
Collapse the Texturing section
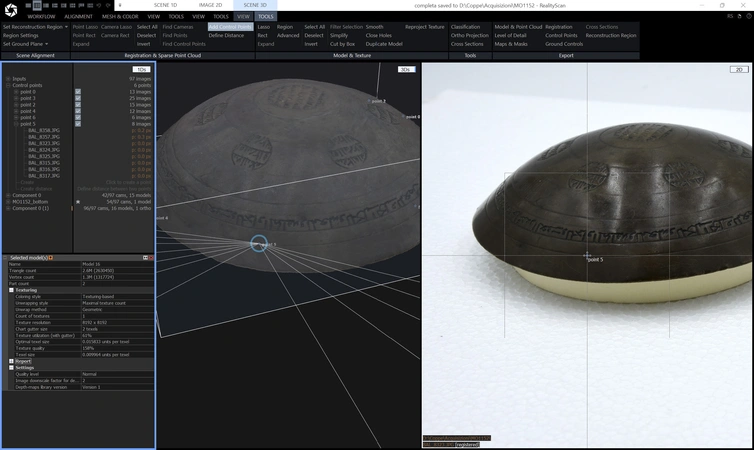(11, 290)
